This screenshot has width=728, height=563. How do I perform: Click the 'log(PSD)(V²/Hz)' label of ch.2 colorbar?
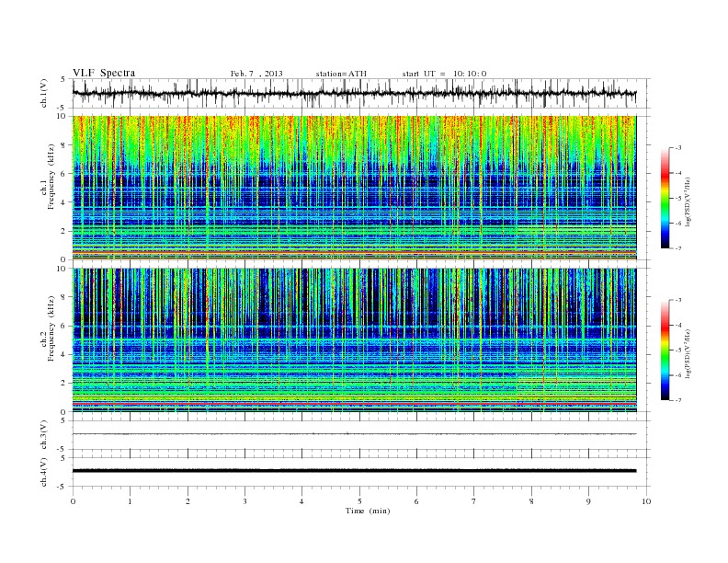tap(688, 353)
